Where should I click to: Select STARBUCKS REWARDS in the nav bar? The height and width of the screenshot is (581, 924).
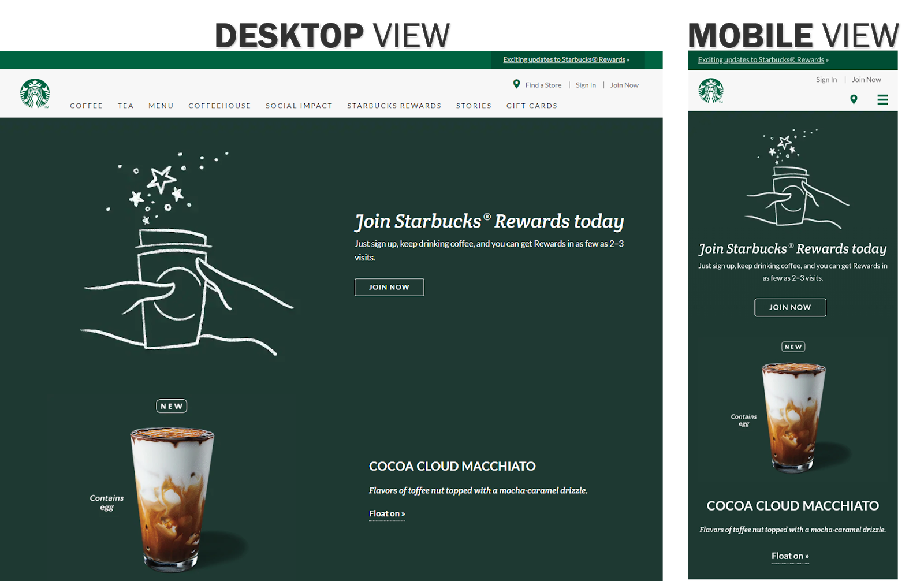coord(394,106)
